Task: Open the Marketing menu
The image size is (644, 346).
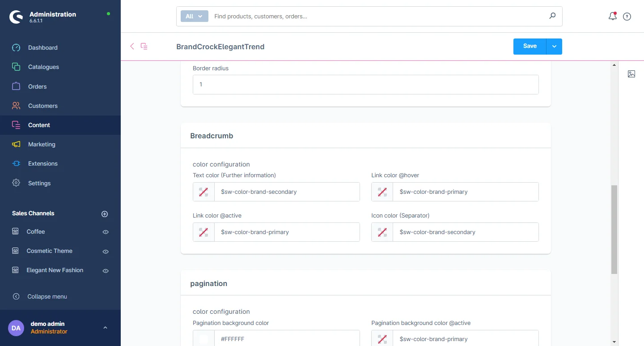Action: [x=42, y=144]
